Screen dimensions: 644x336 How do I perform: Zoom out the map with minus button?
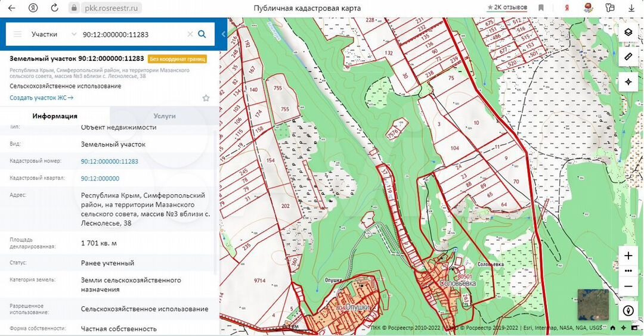point(628,286)
